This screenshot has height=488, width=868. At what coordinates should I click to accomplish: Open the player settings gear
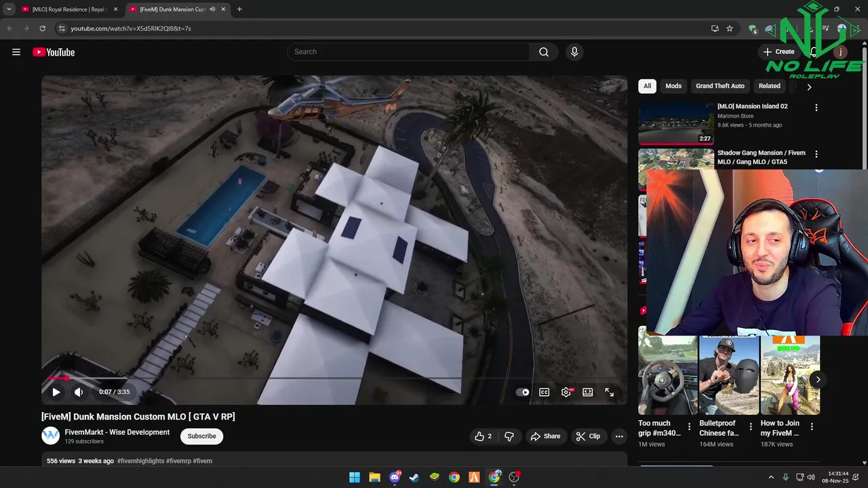(x=566, y=392)
